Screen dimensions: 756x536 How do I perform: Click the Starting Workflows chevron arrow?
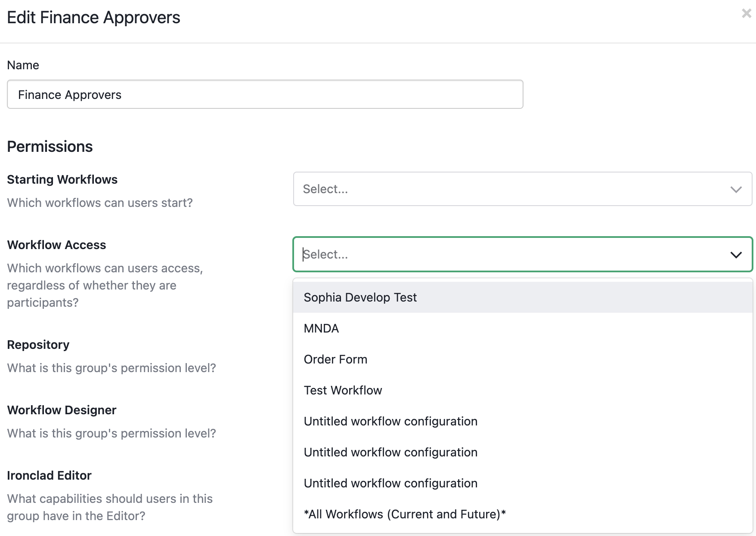[x=736, y=189]
